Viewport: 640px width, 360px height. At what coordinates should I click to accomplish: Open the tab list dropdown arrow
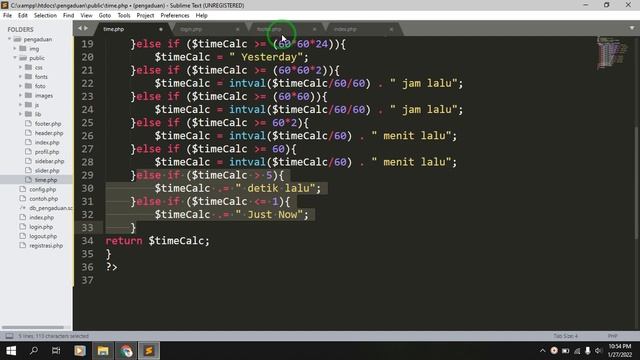coord(631,28)
